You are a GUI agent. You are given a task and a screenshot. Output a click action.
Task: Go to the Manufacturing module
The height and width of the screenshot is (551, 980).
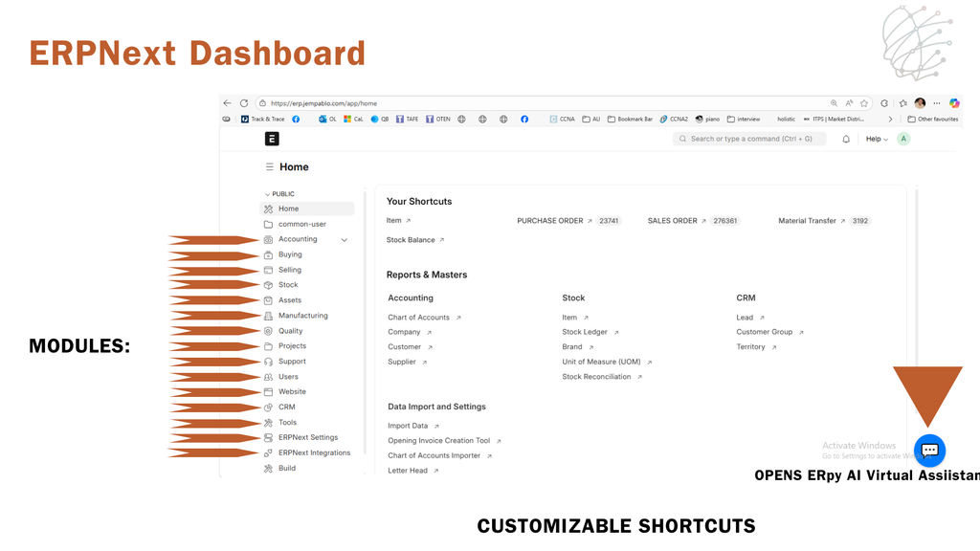303,316
